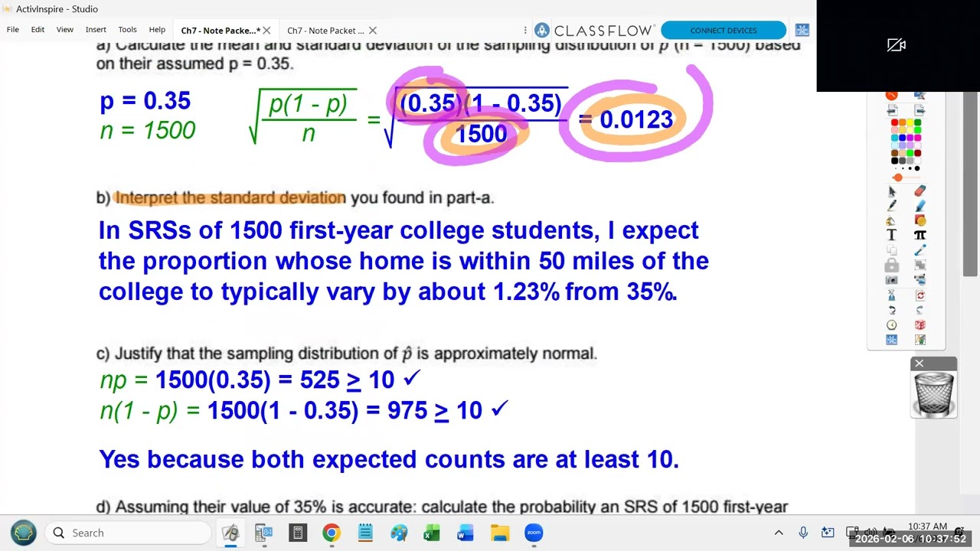Select the largest pen width dot
The image size is (980, 551).
tap(917, 168)
